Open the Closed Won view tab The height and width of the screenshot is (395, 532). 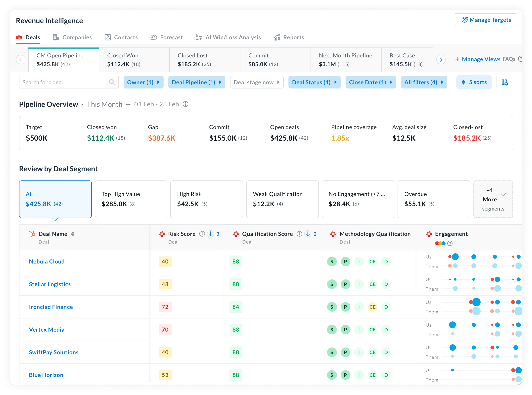pos(134,60)
